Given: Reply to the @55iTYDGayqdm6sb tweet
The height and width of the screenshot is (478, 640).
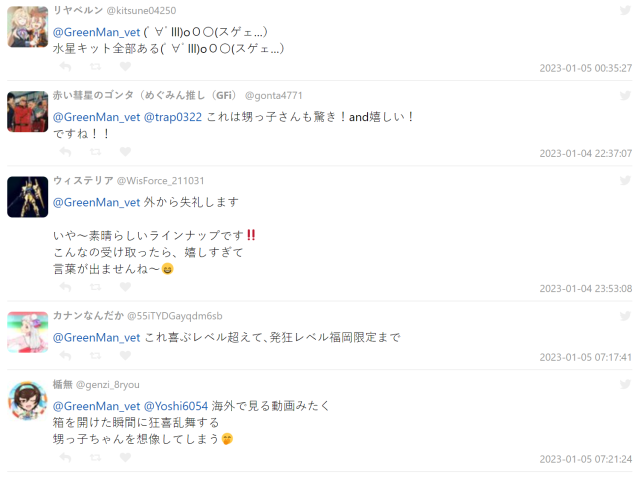Looking at the screenshot, I should coord(65,356).
